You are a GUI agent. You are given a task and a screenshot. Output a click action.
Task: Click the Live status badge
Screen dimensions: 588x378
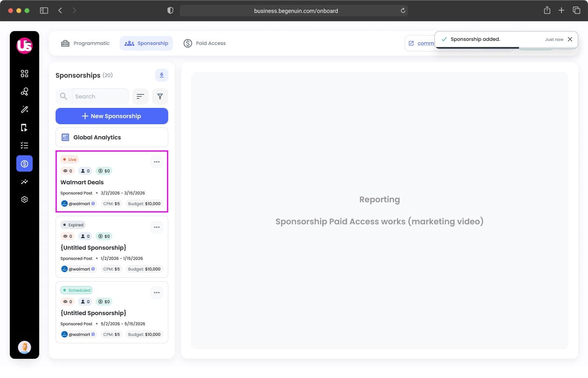point(69,159)
